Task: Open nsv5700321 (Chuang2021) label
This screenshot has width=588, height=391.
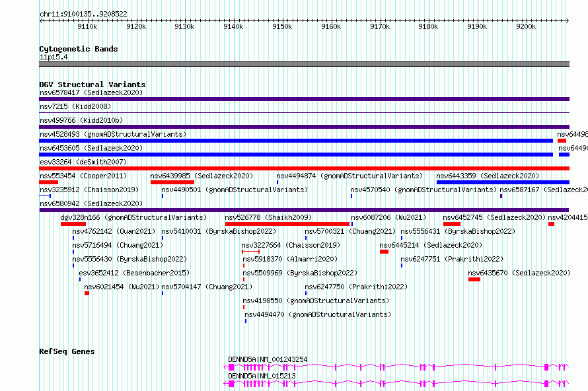Action: click(350, 231)
